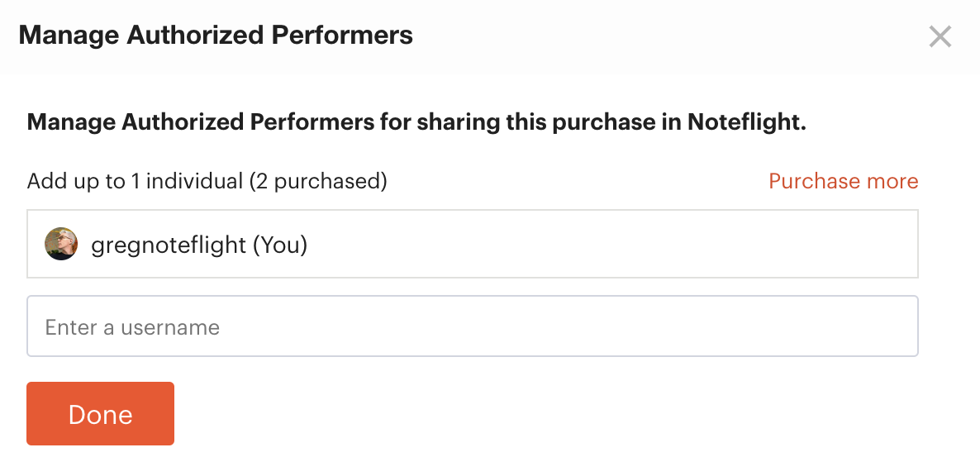Click the dialog title Manage Authorized Performers
980x476 pixels.
[216, 36]
